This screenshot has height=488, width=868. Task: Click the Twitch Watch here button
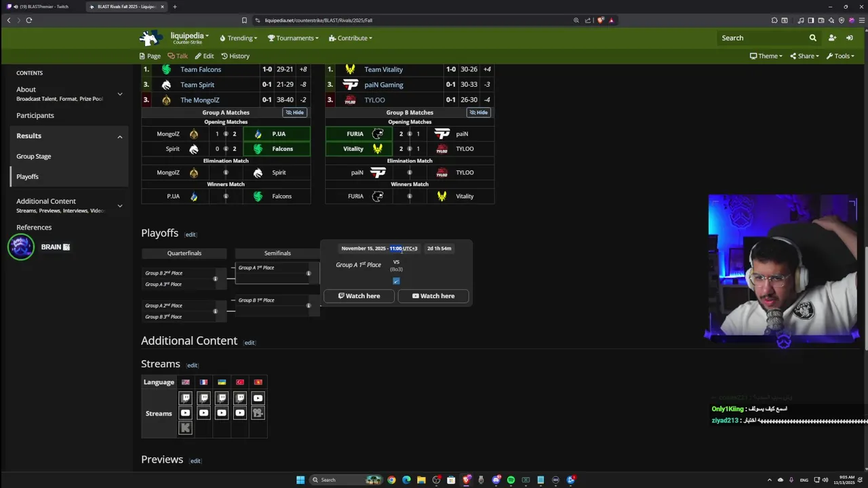(x=359, y=296)
